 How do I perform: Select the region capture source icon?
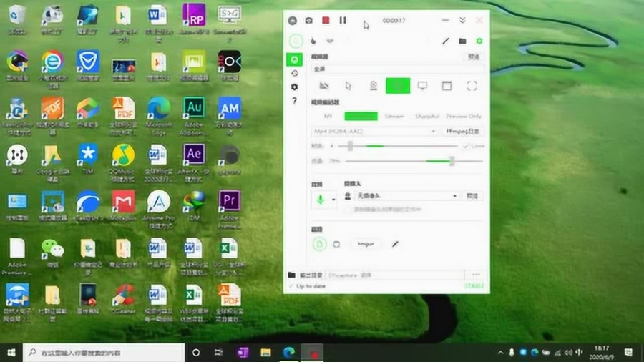[472, 86]
